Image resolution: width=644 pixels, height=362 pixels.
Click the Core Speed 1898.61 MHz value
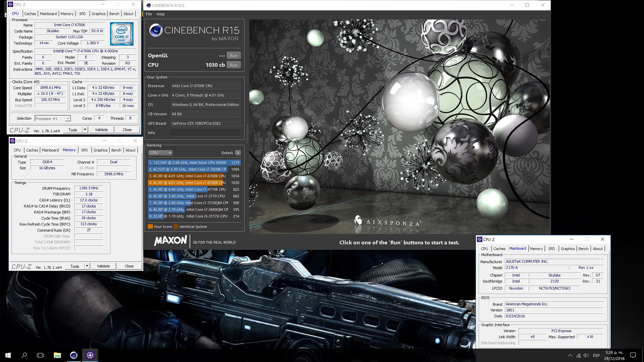click(x=50, y=88)
